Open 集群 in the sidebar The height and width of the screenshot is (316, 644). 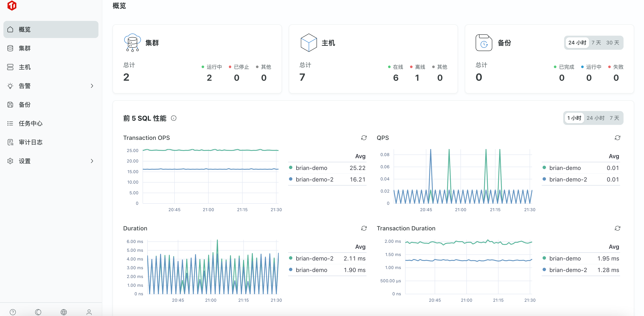[25, 48]
